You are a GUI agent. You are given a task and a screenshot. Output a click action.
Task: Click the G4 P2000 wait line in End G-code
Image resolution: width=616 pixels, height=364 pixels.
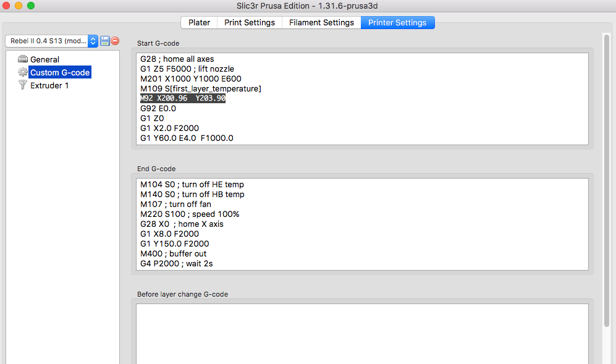tap(177, 263)
